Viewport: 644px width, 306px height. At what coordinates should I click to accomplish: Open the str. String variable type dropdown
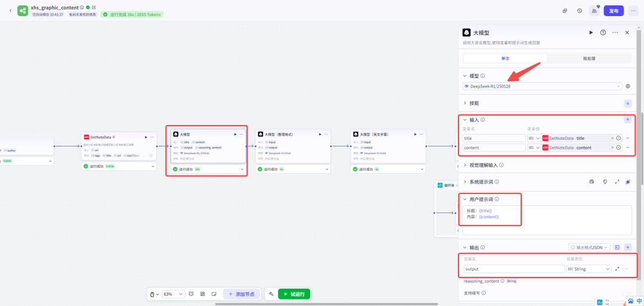[x=588, y=269]
